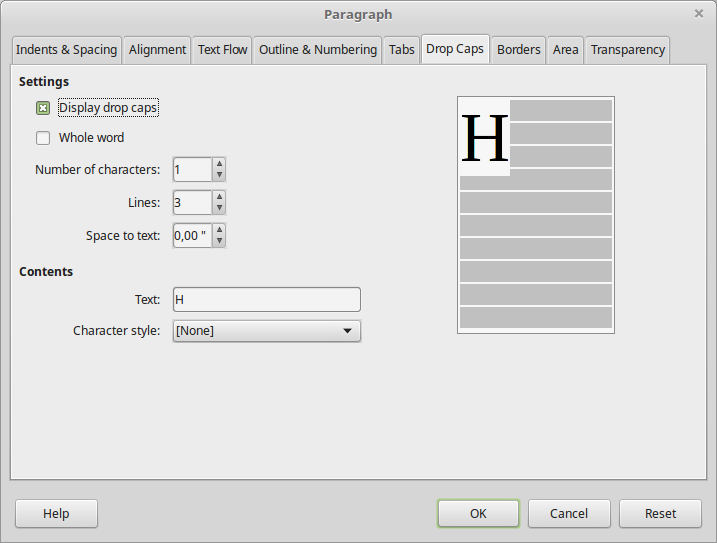Screen dimensions: 717x543
Task: Click the drop cap preview thumbnail
Action: click(536, 215)
